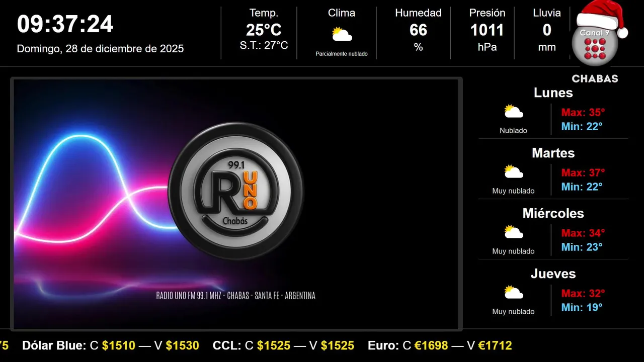
Task: Click the mm unit under Lluvia
Action: click(547, 47)
